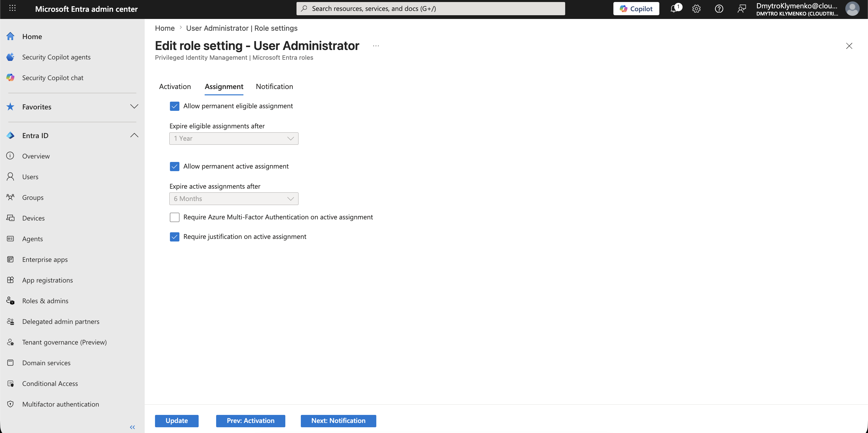Open the Overview info icon
Viewport: 868px width, 433px height.
coord(10,156)
